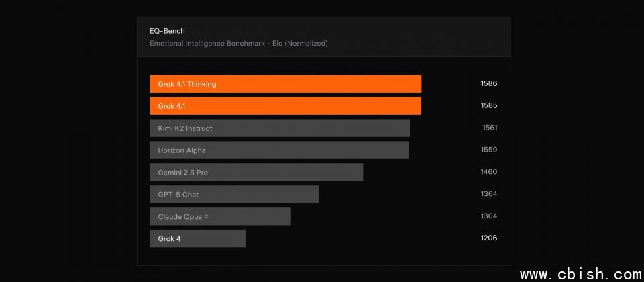Click the 1206 score value

coord(488,239)
